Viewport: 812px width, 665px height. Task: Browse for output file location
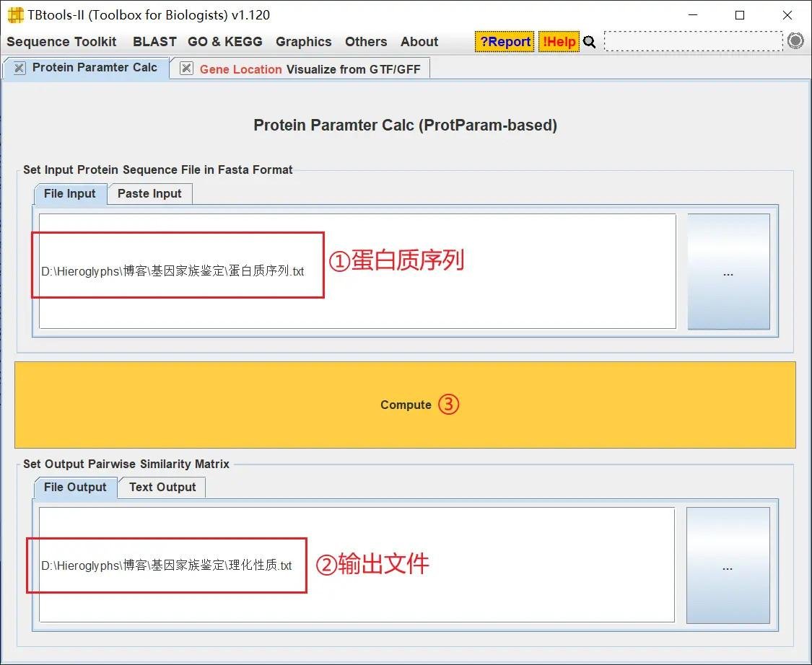[x=728, y=565]
